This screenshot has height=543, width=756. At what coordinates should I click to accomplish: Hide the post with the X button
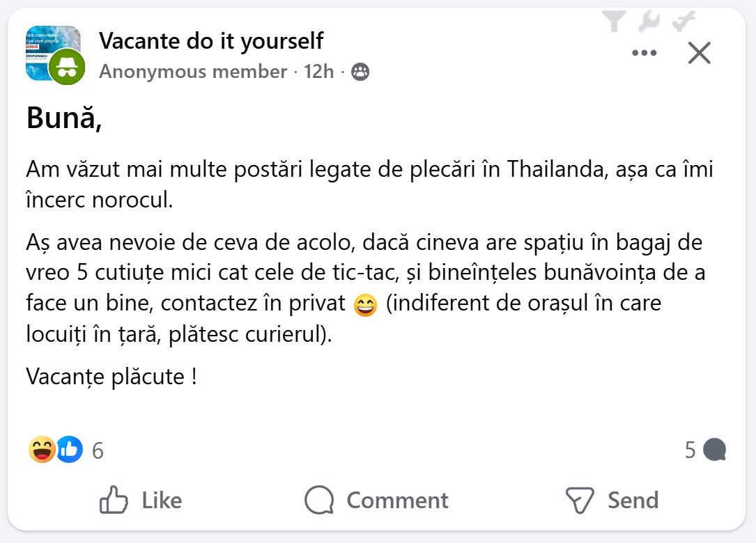point(699,53)
